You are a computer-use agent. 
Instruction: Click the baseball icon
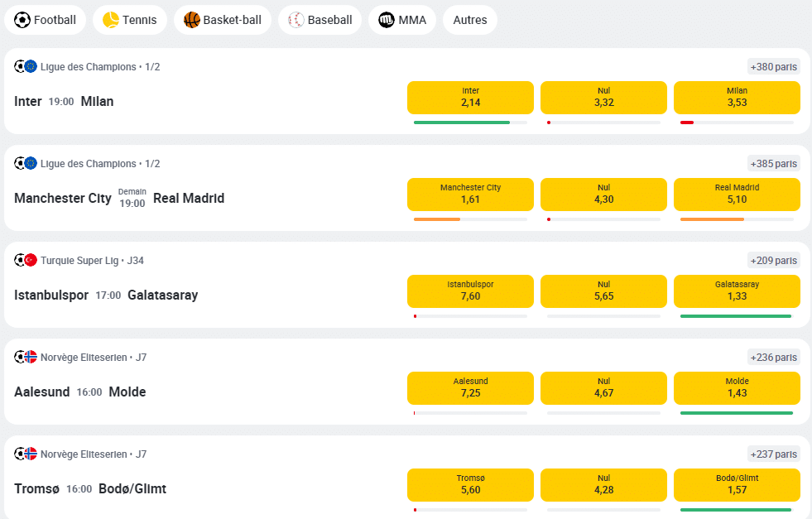click(296, 20)
